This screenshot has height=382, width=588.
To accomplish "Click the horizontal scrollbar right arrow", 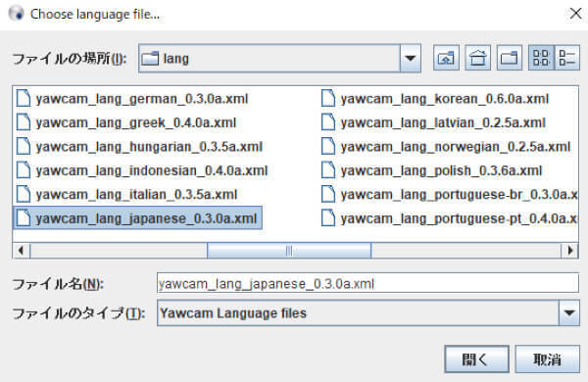I will (x=569, y=250).
